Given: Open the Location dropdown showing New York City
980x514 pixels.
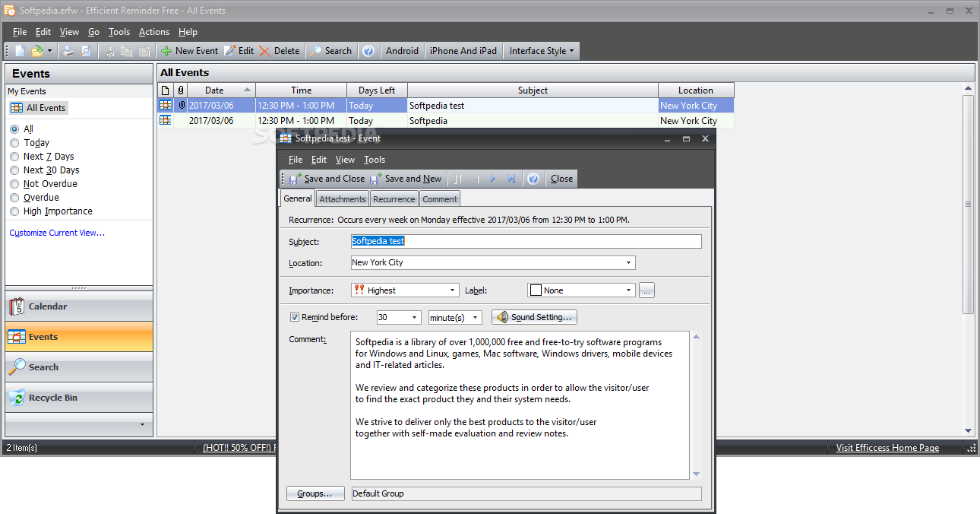Looking at the screenshot, I should tap(629, 262).
